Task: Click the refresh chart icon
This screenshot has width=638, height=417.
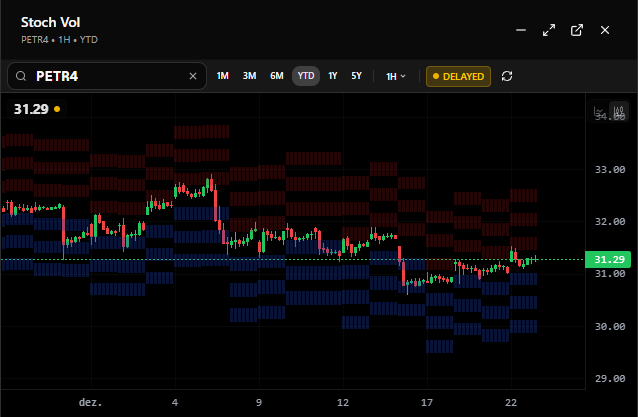Action: coord(507,76)
